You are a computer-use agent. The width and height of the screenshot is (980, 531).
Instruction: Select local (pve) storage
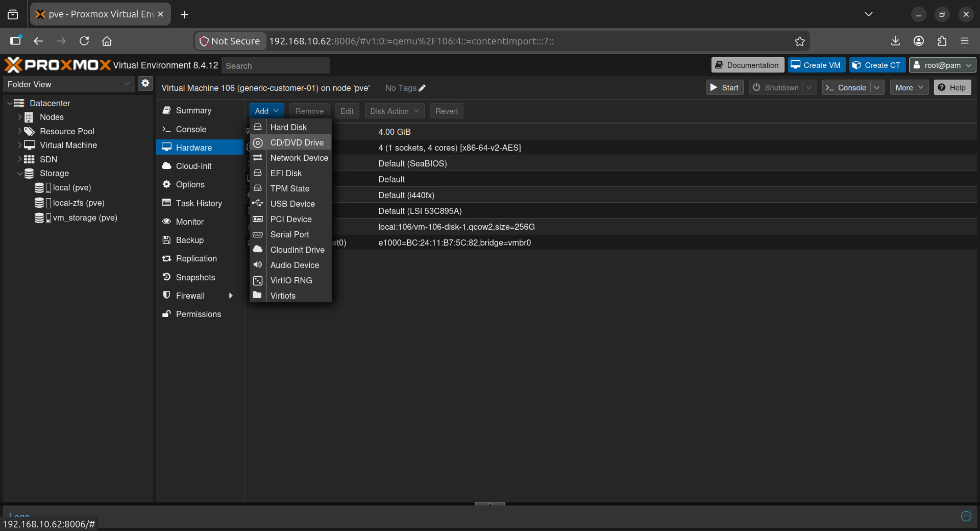[x=72, y=188]
